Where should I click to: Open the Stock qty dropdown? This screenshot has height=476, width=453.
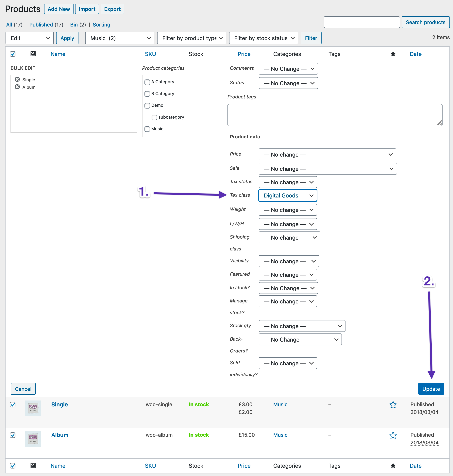pyautogui.click(x=302, y=326)
